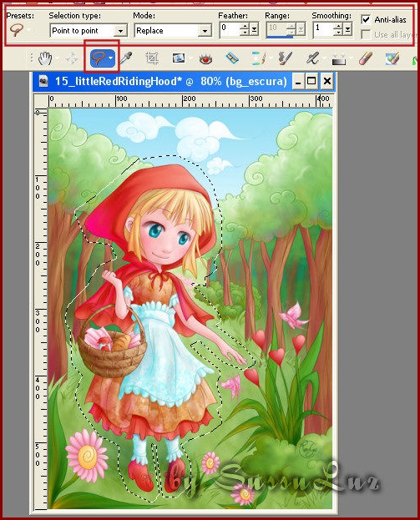Click the Presets label

tap(20, 16)
